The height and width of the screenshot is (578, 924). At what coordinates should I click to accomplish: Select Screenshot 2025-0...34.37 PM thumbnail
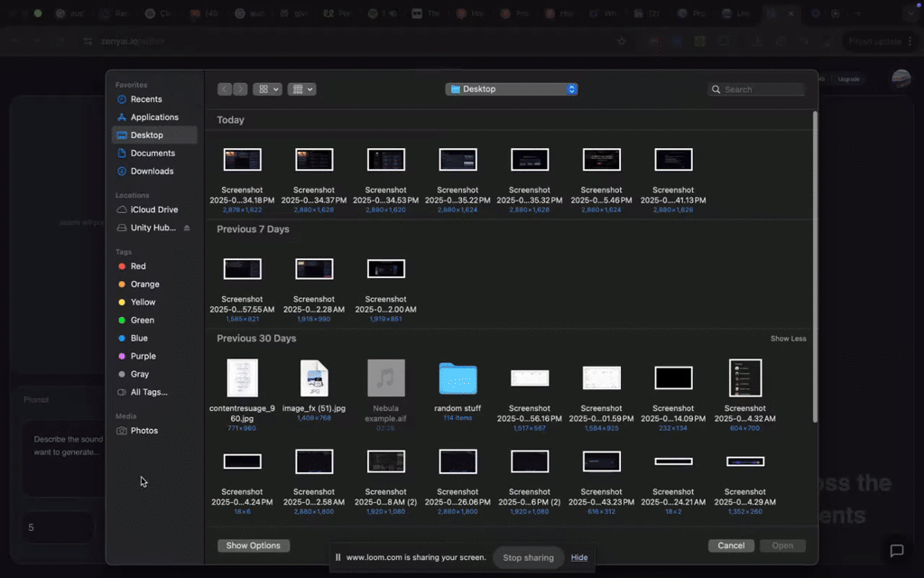314,159
